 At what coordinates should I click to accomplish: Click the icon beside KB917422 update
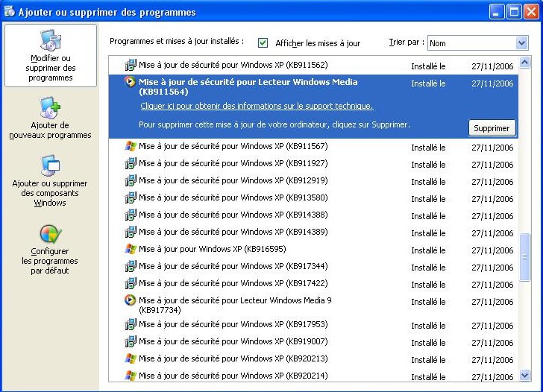pyautogui.click(x=131, y=283)
